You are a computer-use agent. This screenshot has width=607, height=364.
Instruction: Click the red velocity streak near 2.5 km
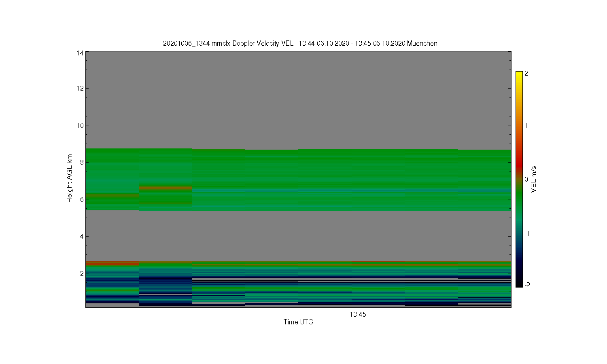coord(112,263)
